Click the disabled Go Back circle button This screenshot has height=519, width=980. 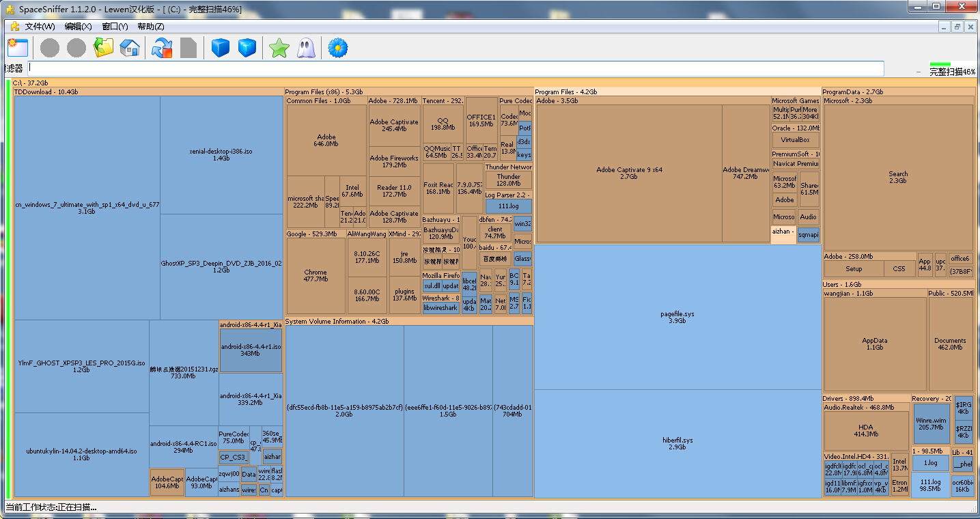point(50,48)
